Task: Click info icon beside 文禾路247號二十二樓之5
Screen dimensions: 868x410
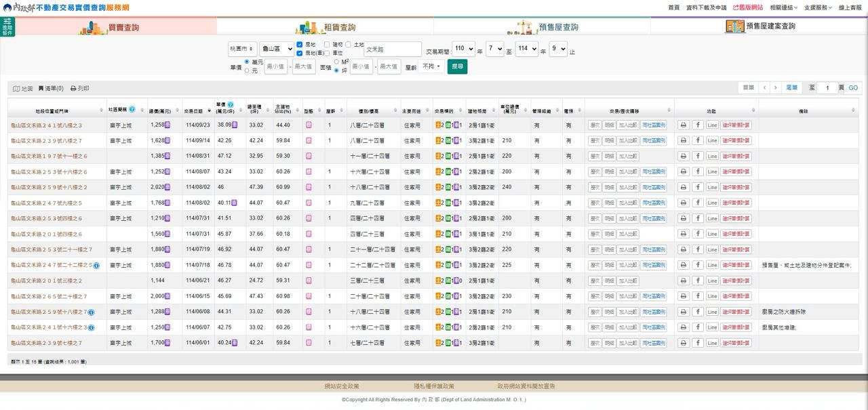Action: (96, 266)
